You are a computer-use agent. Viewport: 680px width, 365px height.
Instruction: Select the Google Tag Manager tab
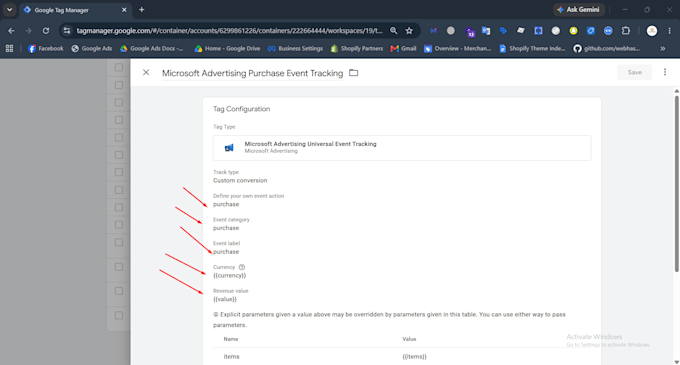[74, 10]
